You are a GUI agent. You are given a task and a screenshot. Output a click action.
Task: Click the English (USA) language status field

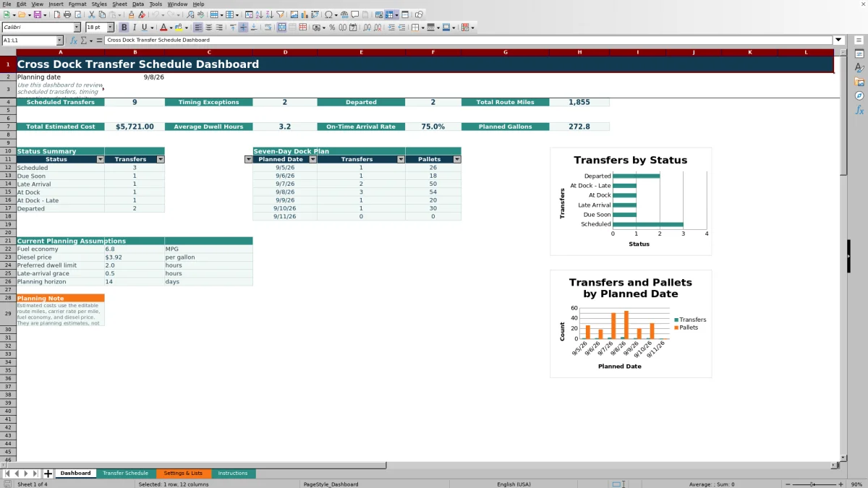click(x=514, y=484)
